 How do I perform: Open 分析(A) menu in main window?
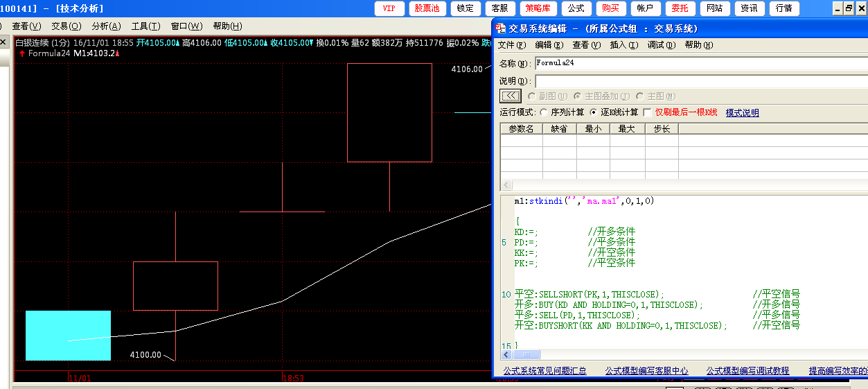coord(106,26)
